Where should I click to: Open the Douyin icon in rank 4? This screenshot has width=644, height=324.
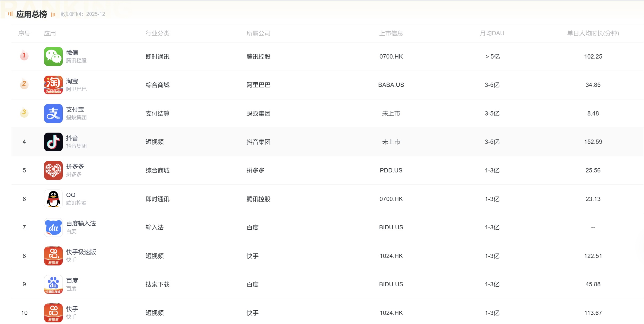[x=53, y=142]
